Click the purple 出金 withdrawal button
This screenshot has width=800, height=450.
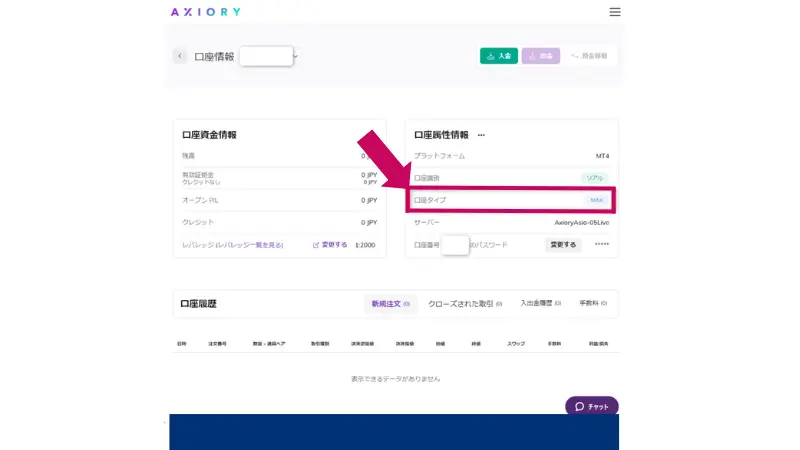tap(540, 56)
